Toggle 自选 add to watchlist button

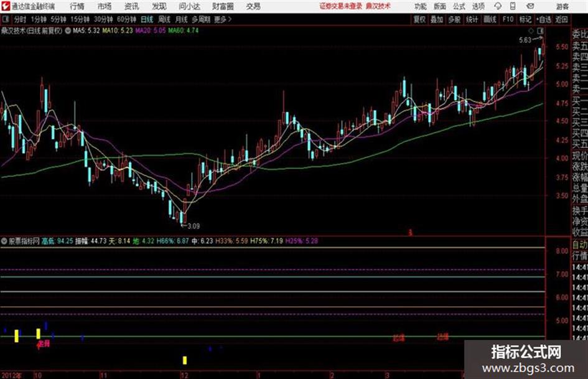[x=544, y=19]
